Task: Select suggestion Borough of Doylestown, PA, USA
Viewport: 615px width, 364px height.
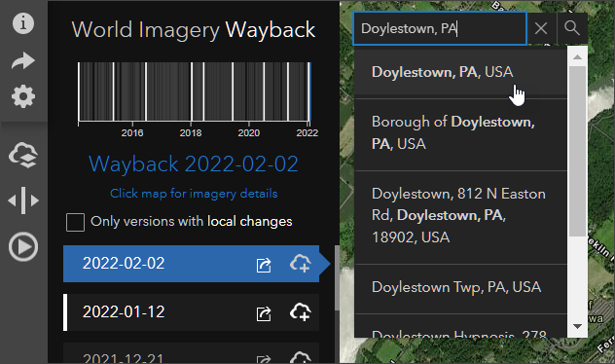Action: click(x=460, y=133)
